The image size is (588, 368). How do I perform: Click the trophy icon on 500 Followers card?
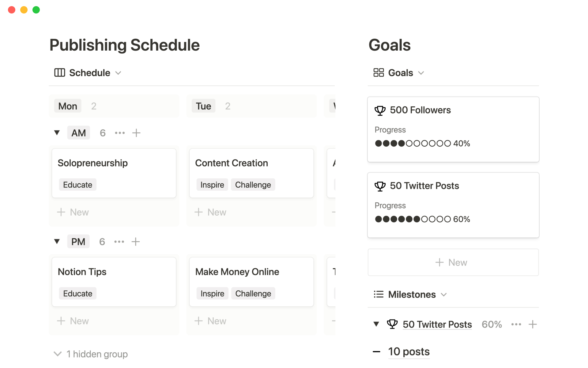click(380, 110)
